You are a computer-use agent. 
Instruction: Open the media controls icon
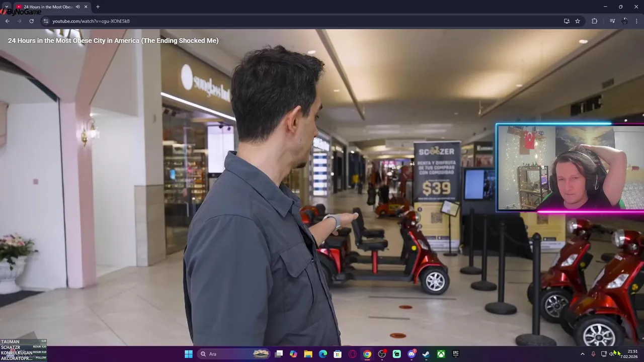pos(612,21)
